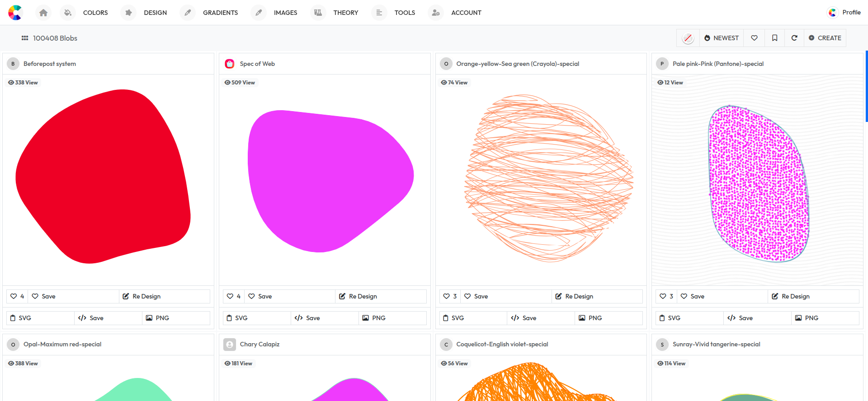Click the paint bucket Colors icon
Image resolution: width=868 pixels, height=401 pixels.
coord(68,13)
